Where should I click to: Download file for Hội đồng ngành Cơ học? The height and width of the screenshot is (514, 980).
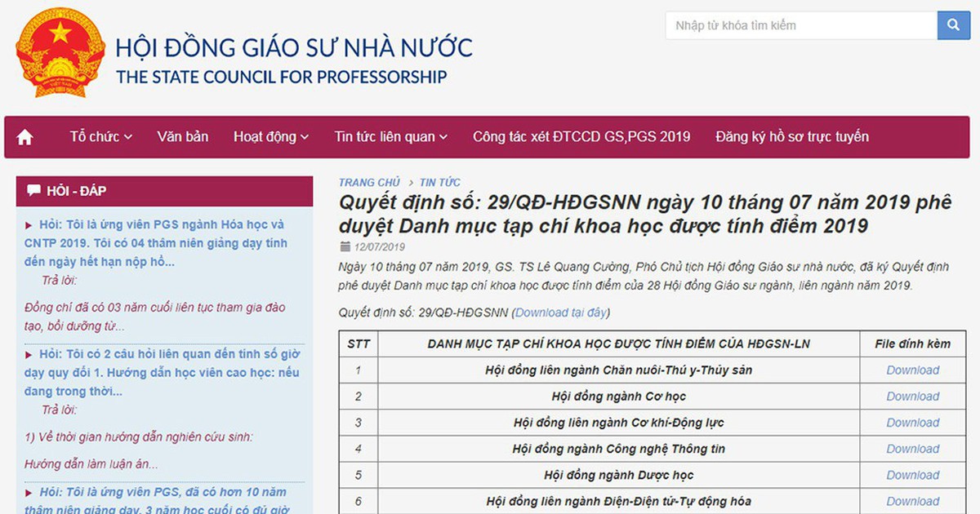tap(913, 397)
